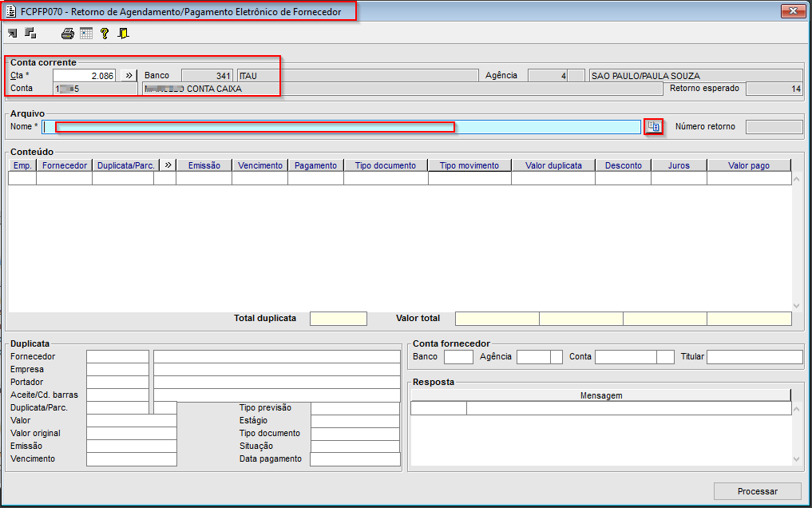Open the Cta lookup with >> button
The image size is (812, 508).
coord(129,76)
